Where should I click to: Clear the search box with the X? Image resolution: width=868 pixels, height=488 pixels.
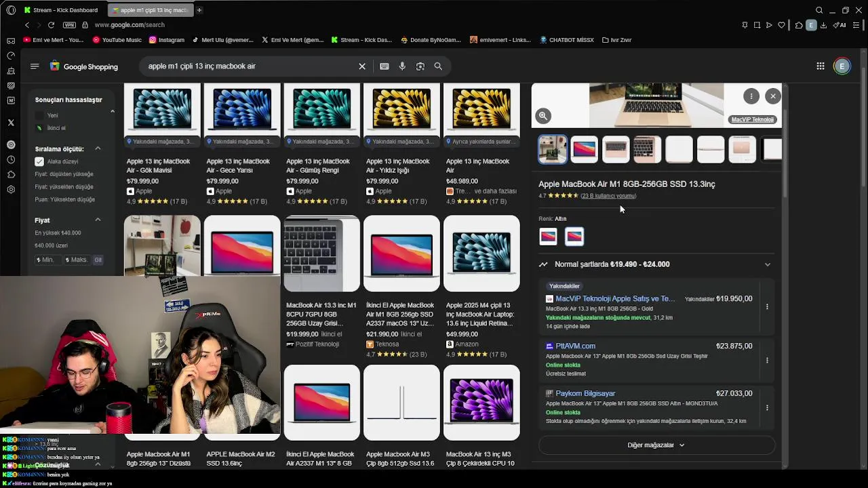pyautogui.click(x=362, y=66)
